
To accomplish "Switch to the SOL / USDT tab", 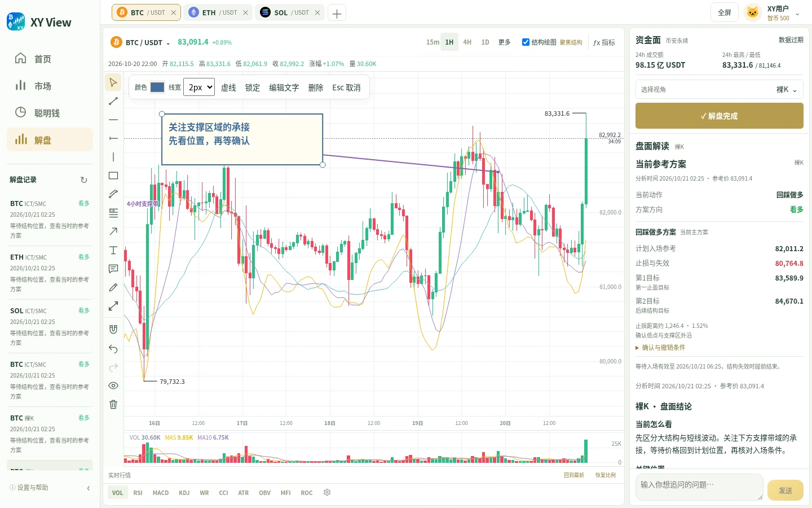I will (x=289, y=12).
